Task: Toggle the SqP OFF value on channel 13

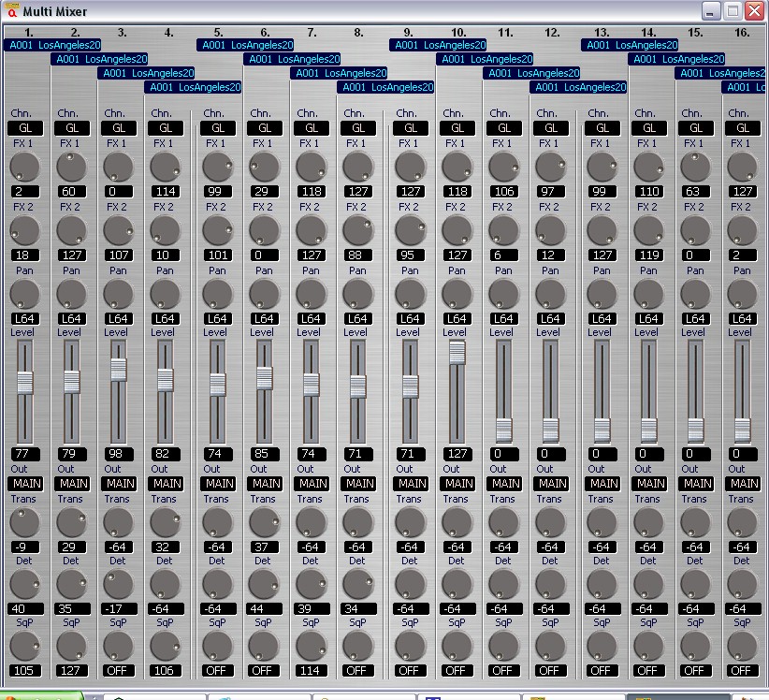Action: tap(602, 670)
